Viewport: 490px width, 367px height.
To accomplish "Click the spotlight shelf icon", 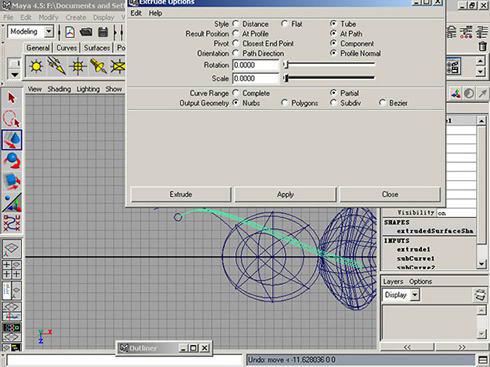I will coord(97,66).
